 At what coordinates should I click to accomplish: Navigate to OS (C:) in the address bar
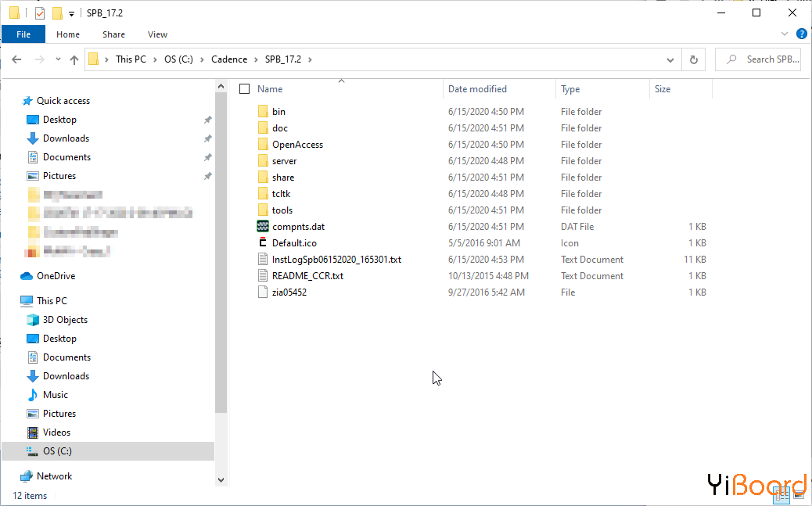tap(178, 59)
